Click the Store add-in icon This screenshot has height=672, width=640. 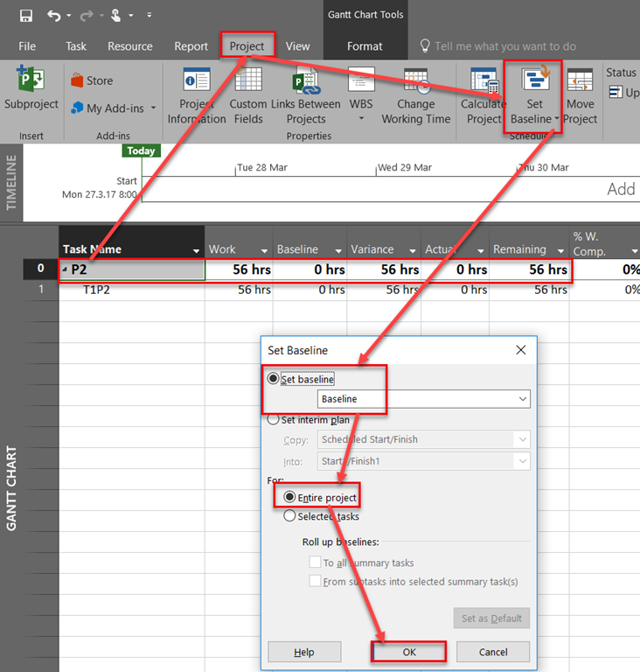tap(79, 80)
